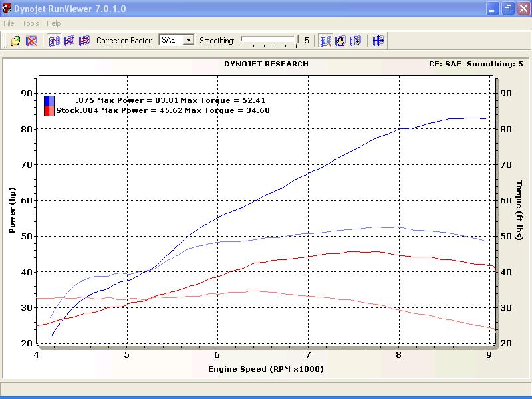The height and width of the screenshot is (399, 532).
Task: Open the Help menu
Action: pyautogui.click(x=54, y=23)
